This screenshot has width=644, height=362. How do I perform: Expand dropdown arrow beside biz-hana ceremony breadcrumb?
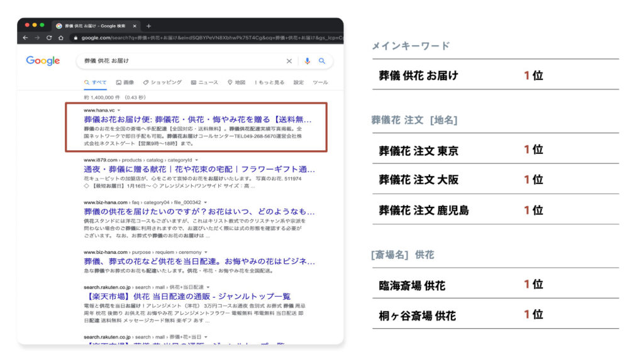206,253
